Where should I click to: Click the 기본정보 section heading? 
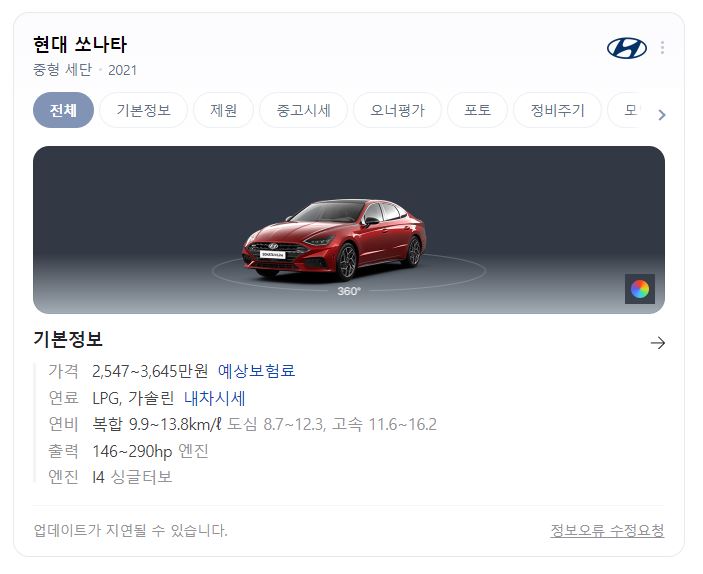point(68,339)
